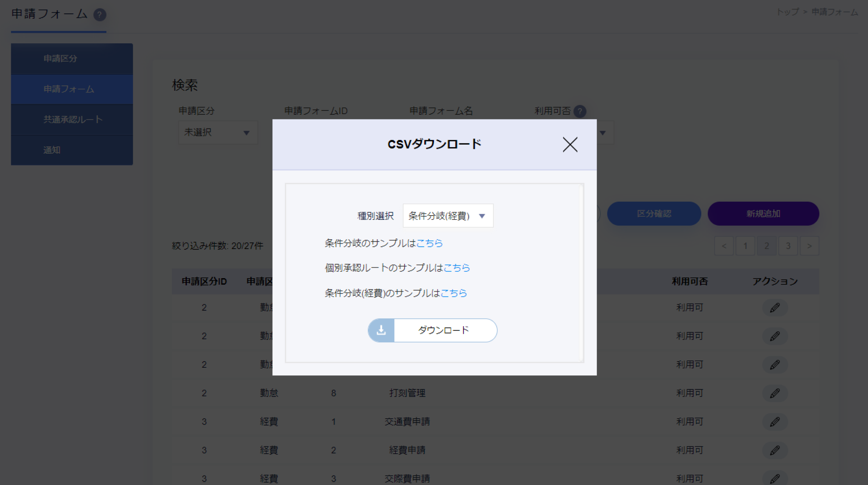Image resolution: width=868 pixels, height=485 pixels.
Task: Expand the 申請区分 未選択 dropdown
Action: click(218, 133)
